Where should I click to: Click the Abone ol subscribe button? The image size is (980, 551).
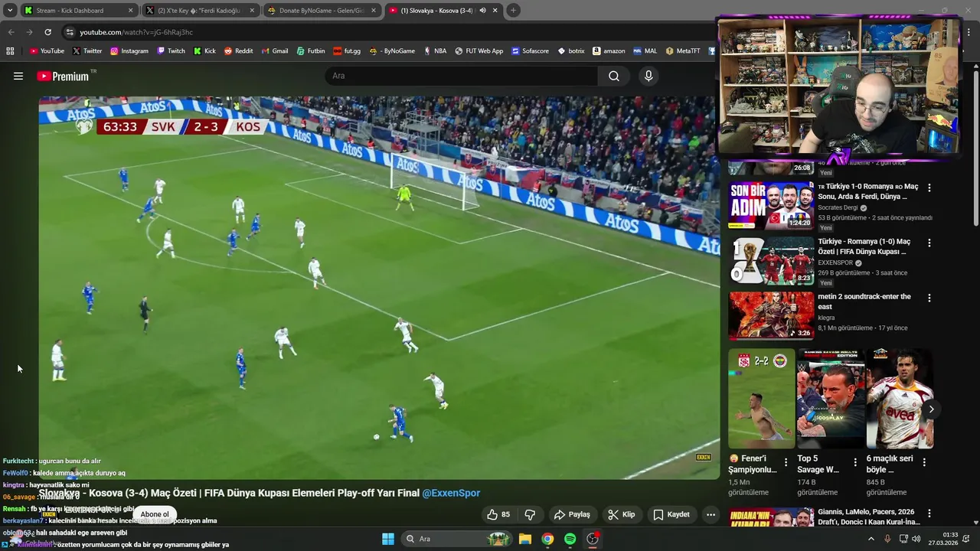pos(154,514)
